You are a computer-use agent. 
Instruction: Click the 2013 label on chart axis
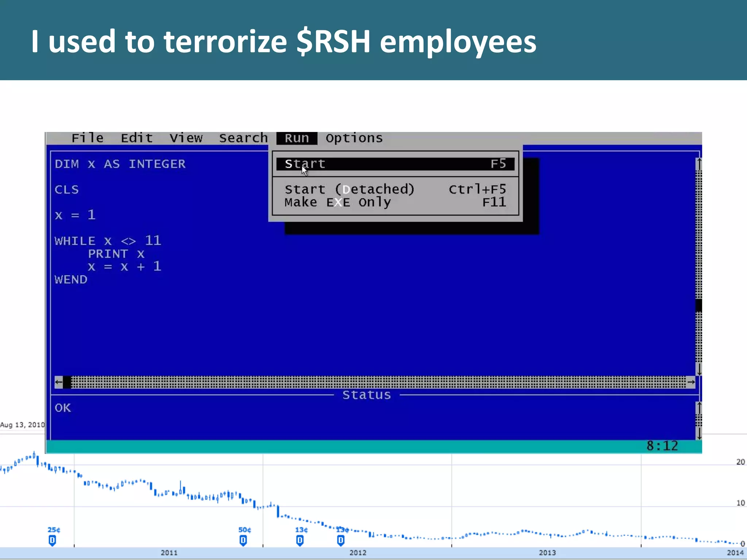(547, 553)
